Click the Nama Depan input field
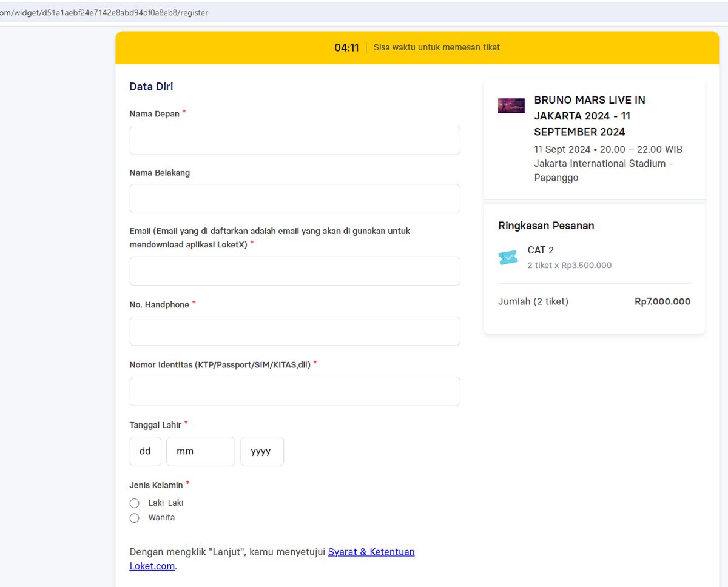The width and height of the screenshot is (728, 587). point(295,140)
